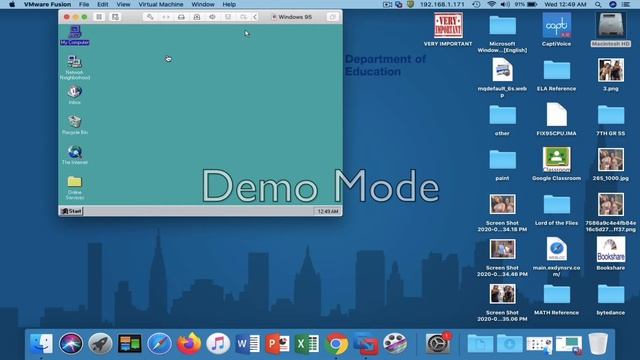
Task: Open Spotlight search in the menu bar
Action: (598, 4)
